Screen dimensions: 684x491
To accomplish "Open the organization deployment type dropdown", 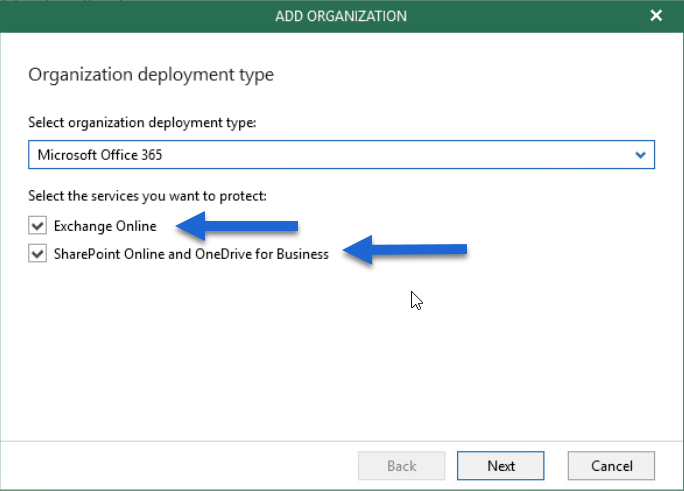I will 341,154.
